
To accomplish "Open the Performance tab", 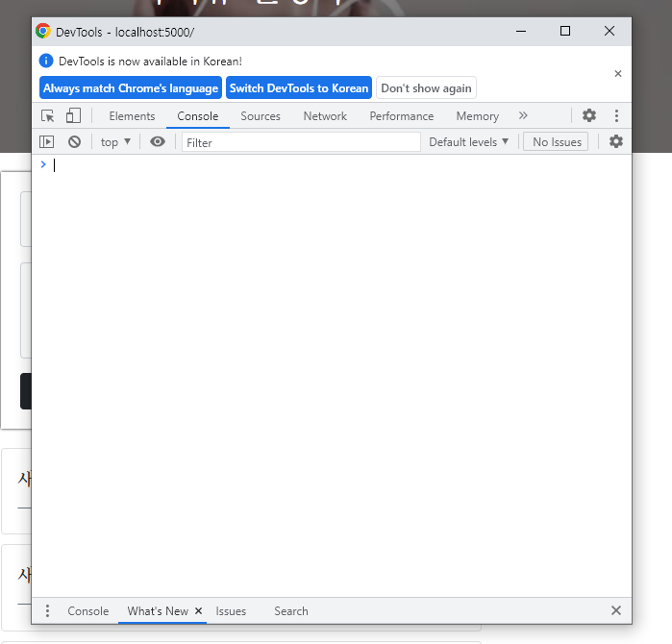I will (402, 116).
